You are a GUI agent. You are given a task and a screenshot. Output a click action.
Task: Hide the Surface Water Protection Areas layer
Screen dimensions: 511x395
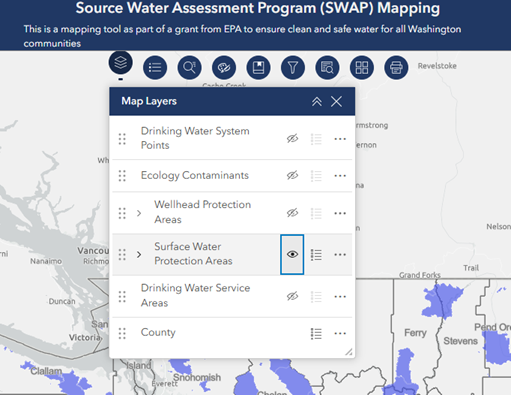pos(292,254)
